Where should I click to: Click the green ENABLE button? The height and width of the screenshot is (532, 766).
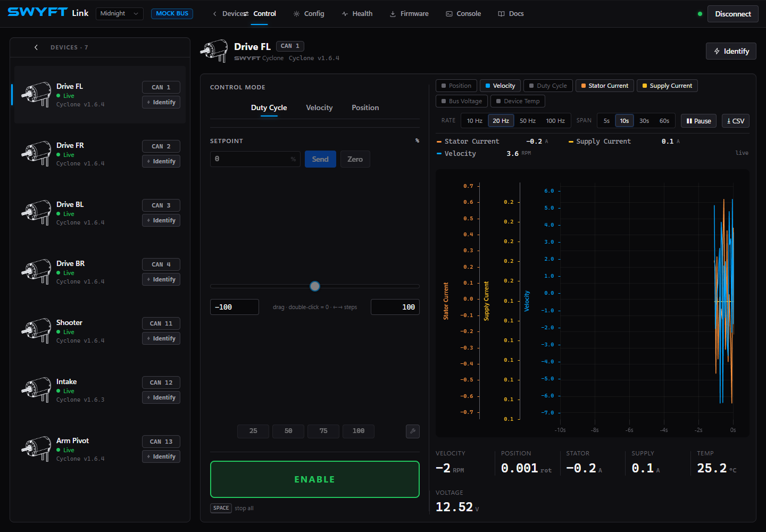click(x=315, y=479)
